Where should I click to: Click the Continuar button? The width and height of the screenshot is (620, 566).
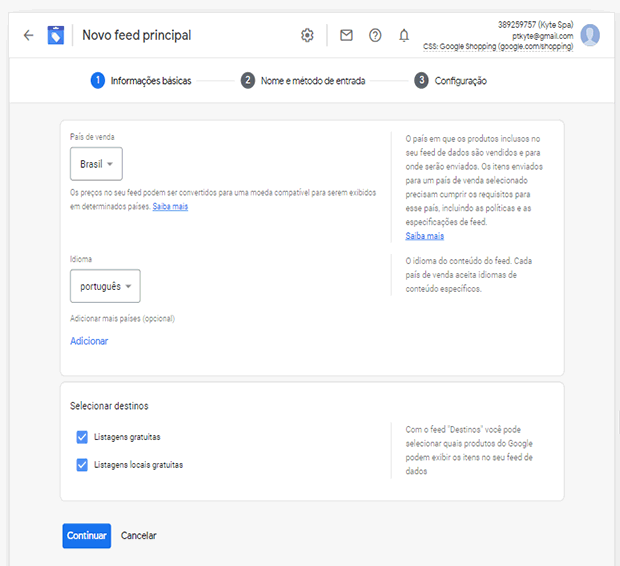[x=87, y=536]
